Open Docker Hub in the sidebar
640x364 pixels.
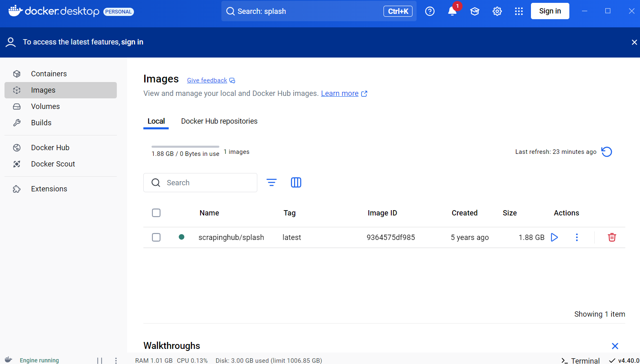click(x=60, y=148)
